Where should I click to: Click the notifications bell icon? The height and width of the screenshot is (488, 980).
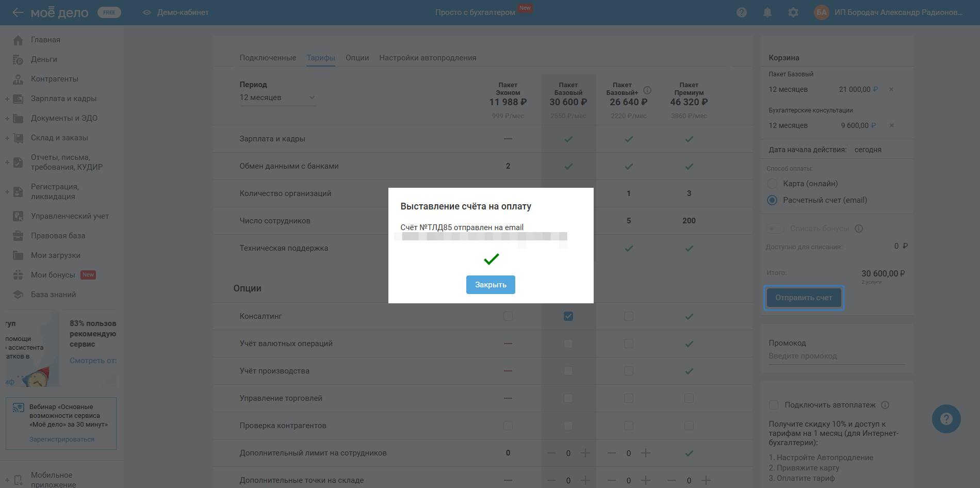[767, 12]
